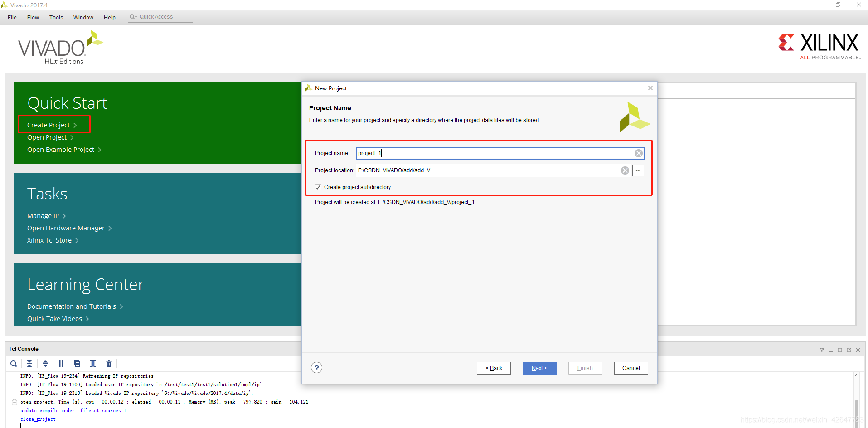Click the Cancel button
The image size is (868, 428).
(x=631, y=368)
